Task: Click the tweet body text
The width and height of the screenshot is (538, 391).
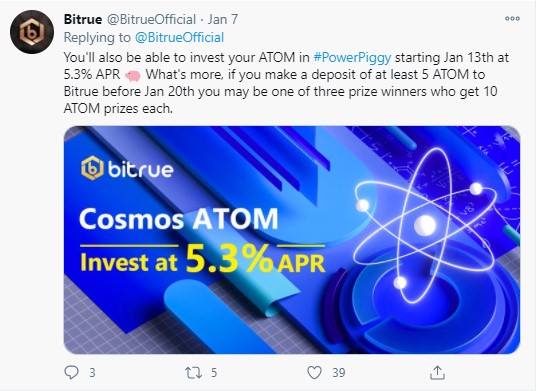Action: (286, 83)
